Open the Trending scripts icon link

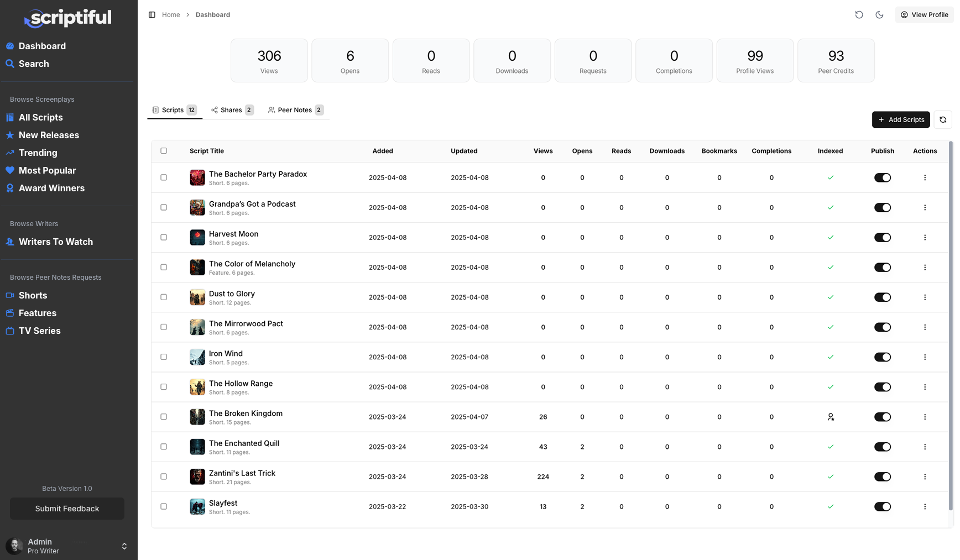[x=10, y=153]
